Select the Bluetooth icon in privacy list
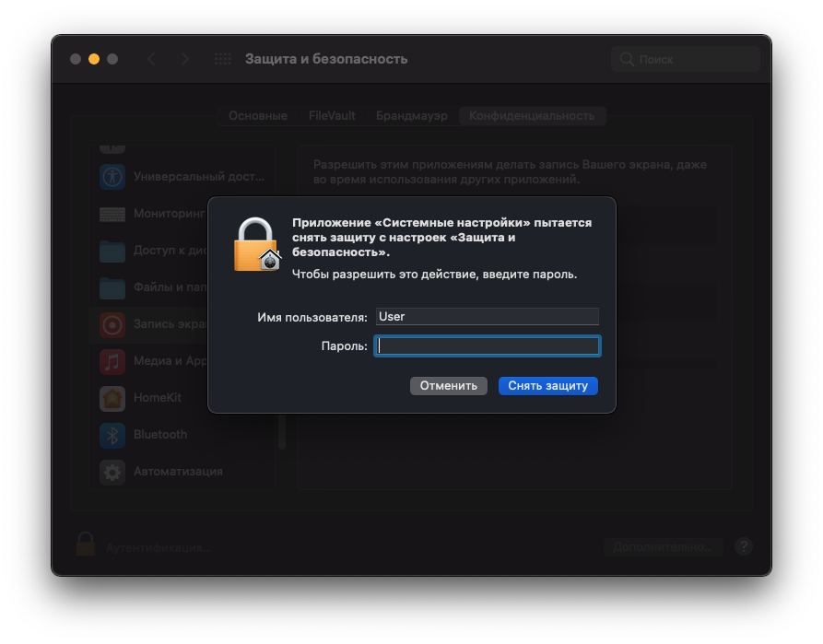This screenshot has height=644, width=823. pyautogui.click(x=112, y=435)
